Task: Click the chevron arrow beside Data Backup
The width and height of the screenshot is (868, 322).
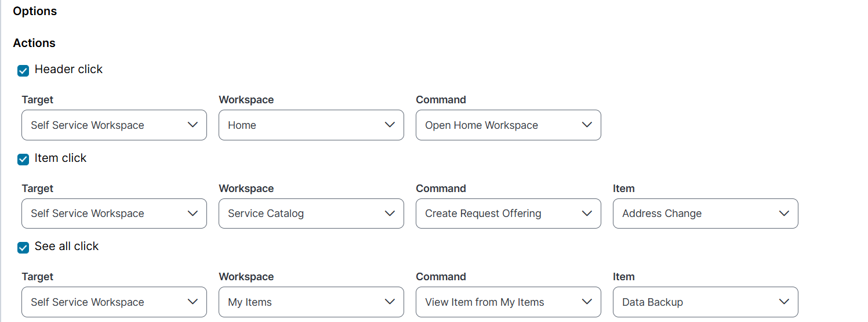Action: (784, 302)
